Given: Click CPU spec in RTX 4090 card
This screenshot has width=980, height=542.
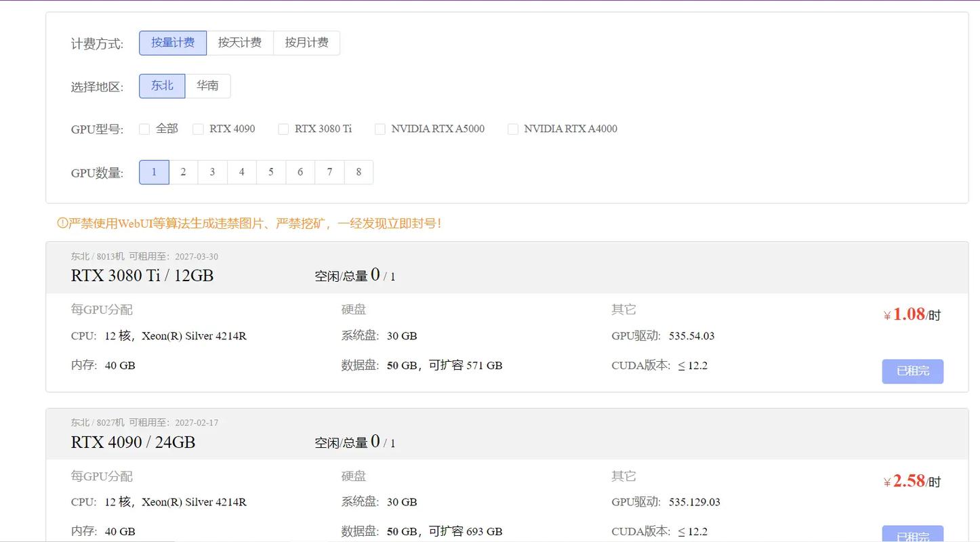Looking at the screenshot, I should [159, 502].
